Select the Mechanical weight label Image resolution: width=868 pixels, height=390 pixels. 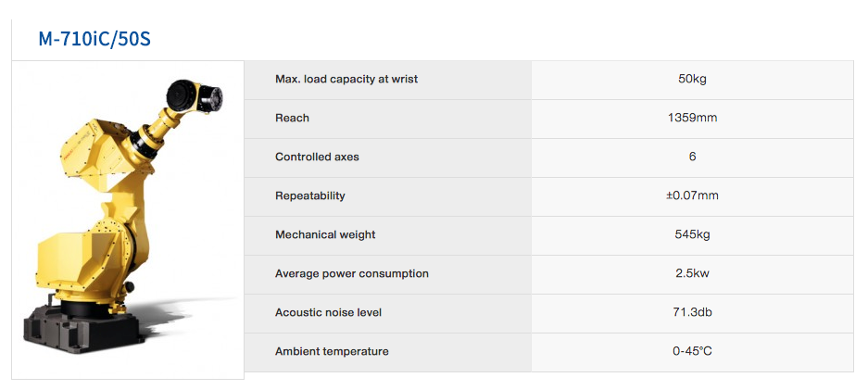tap(325, 234)
